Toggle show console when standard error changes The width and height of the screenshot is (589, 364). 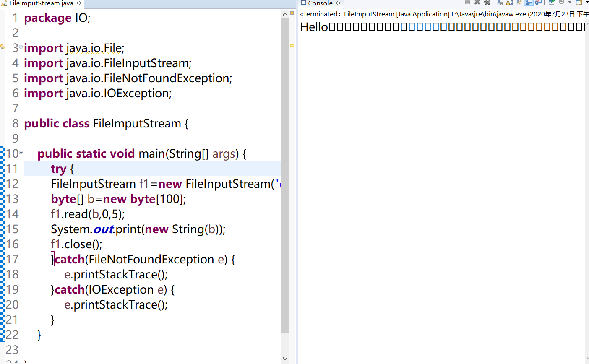tap(538, 3)
